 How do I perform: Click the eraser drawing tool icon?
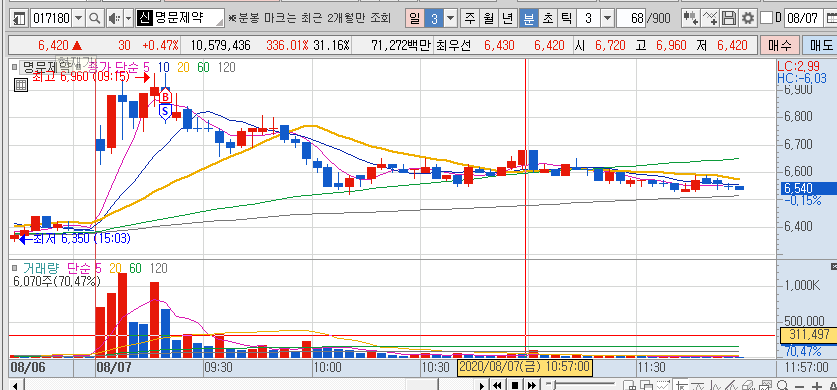[x=748, y=386]
